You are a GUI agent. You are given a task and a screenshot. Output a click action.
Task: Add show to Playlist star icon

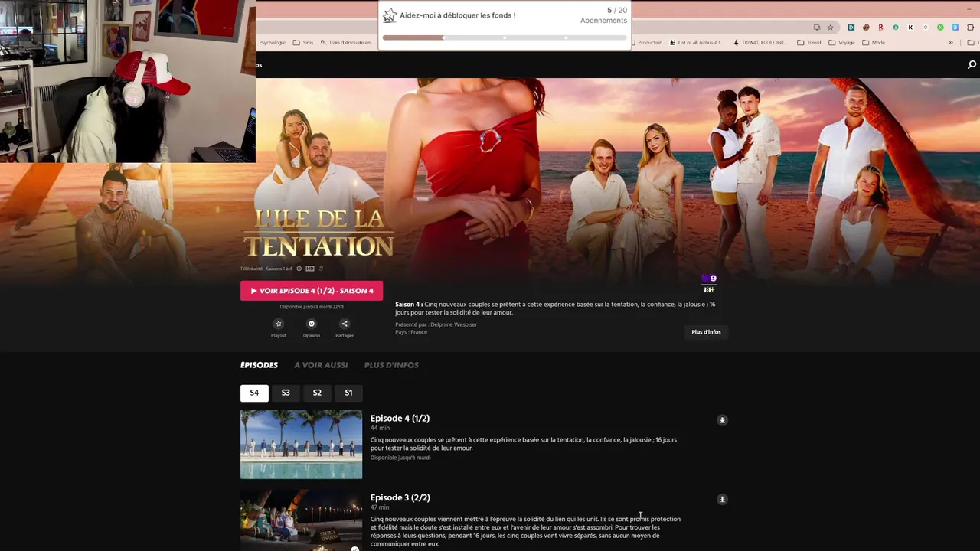[279, 324]
